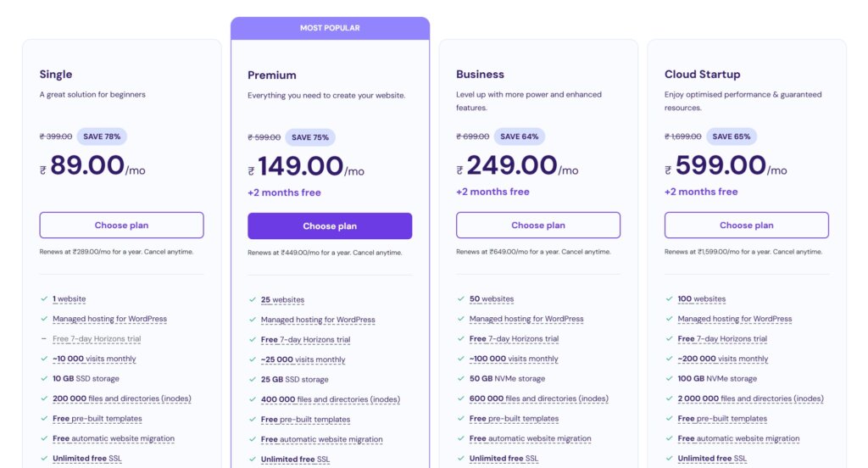Click the checkmark next to ~25 000 visits monthly
This screenshot has height=468, width=868.
(253, 359)
